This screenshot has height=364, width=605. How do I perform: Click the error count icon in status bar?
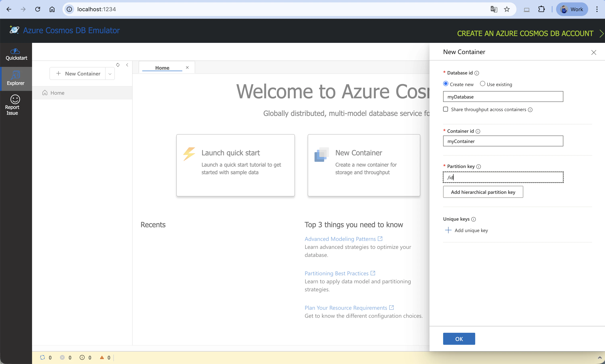click(x=62, y=357)
